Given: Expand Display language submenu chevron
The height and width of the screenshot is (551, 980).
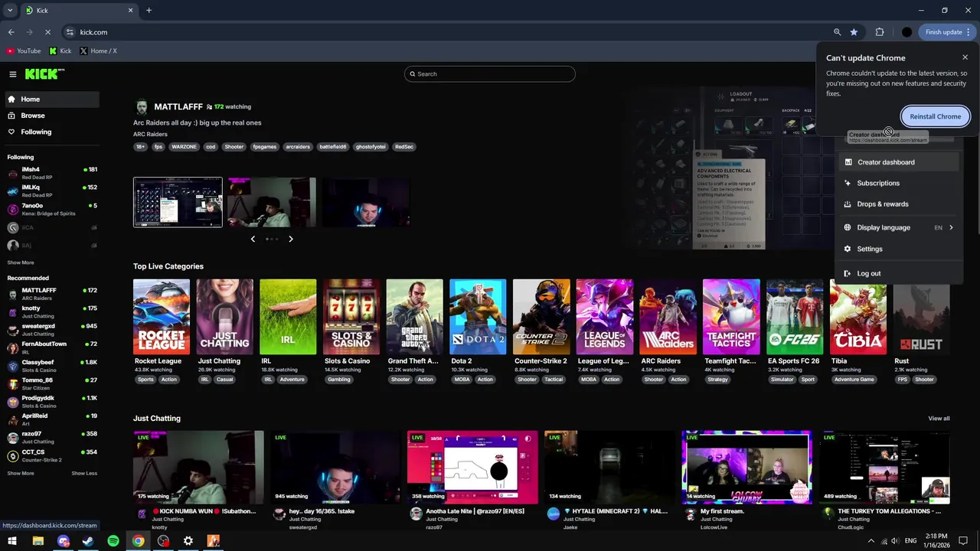Looking at the screenshot, I should point(951,227).
